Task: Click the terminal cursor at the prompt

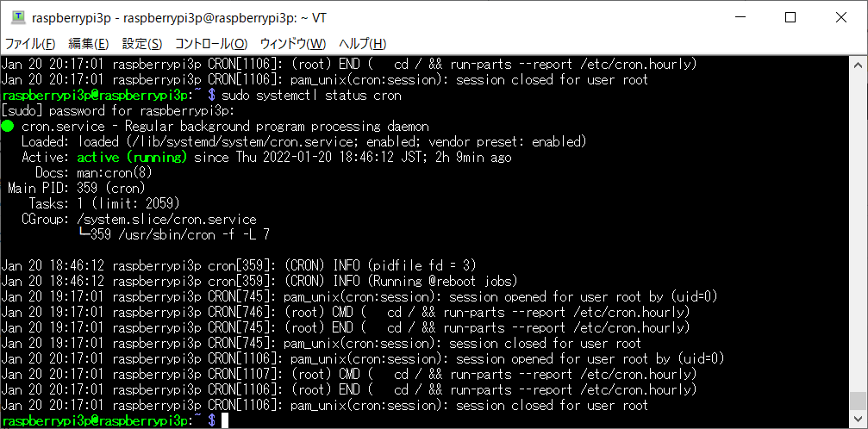Action: pyautogui.click(x=225, y=420)
